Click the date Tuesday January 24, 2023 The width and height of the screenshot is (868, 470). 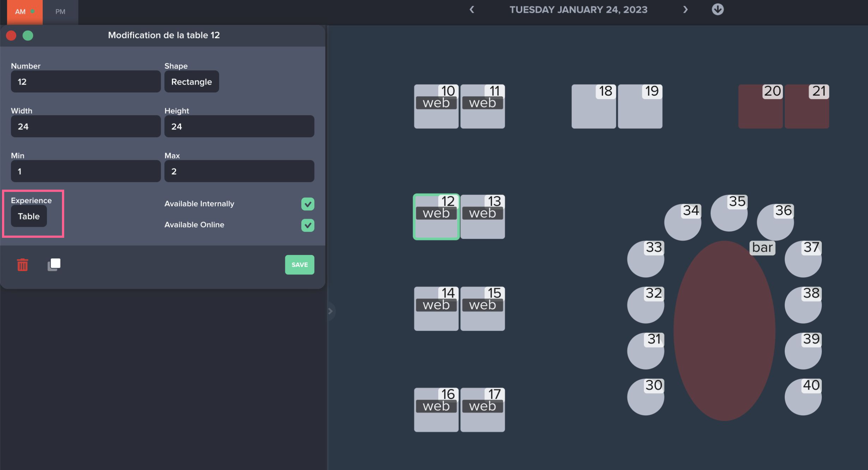coord(578,10)
